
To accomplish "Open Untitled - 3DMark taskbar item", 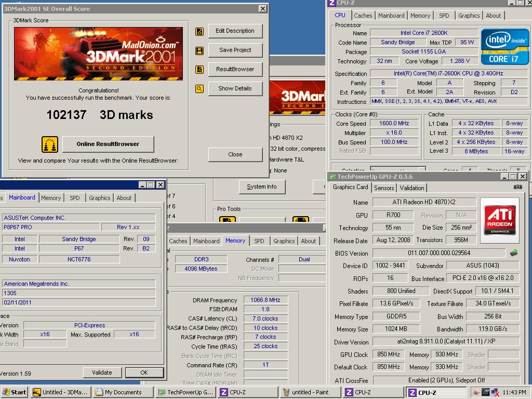I will 61,392.
